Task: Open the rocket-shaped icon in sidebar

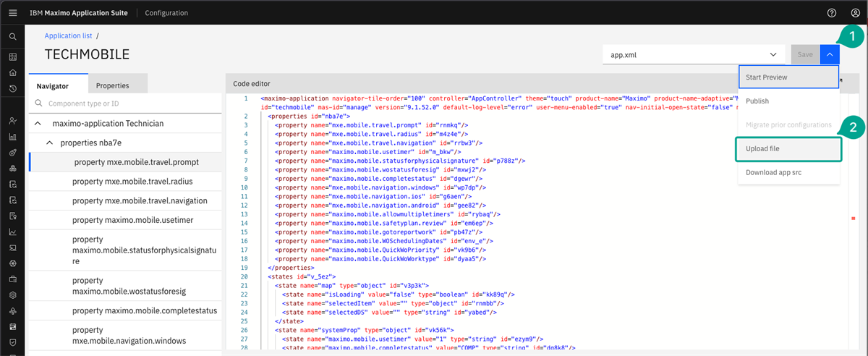Action: tap(12, 152)
